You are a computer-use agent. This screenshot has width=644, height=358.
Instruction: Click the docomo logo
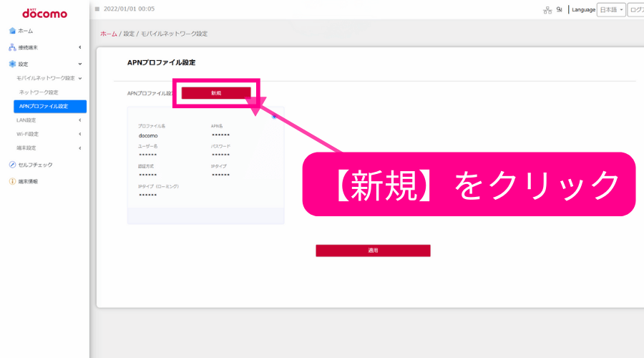(x=44, y=14)
